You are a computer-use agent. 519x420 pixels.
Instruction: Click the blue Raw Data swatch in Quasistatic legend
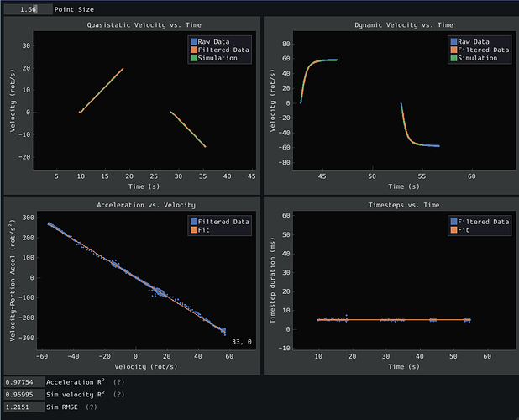[194, 42]
